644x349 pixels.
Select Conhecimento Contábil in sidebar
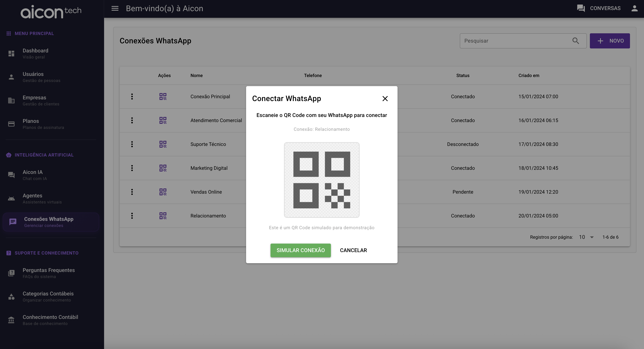point(50,320)
